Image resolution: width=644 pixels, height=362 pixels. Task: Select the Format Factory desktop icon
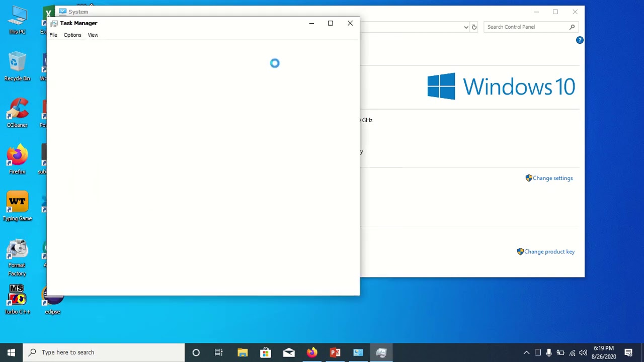[17, 257]
